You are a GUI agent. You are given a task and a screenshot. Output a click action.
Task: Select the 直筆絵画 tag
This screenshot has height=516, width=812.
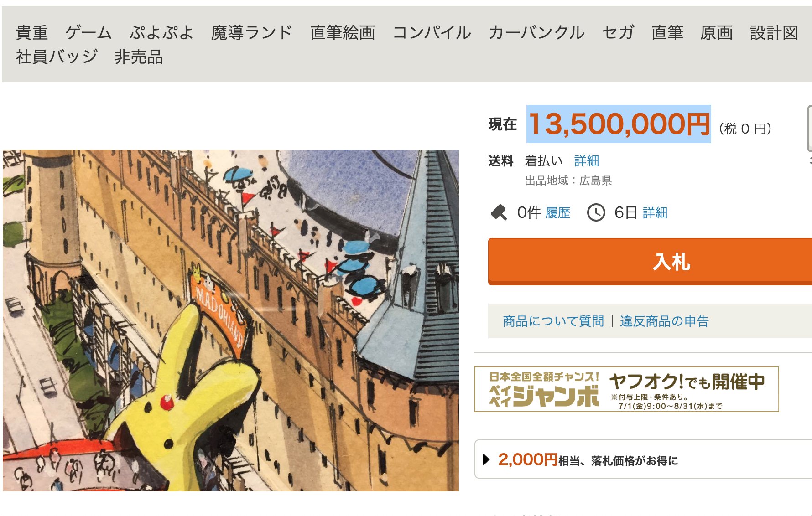coord(343,32)
